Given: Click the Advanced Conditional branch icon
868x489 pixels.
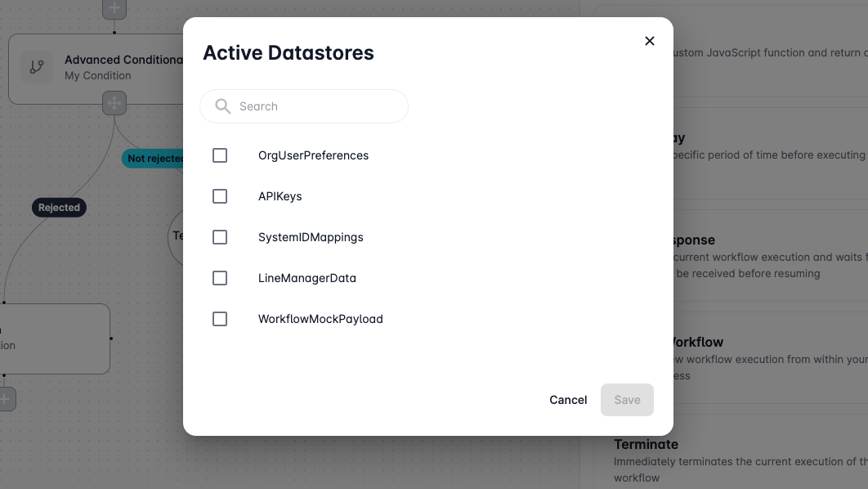Looking at the screenshot, I should point(37,68).
